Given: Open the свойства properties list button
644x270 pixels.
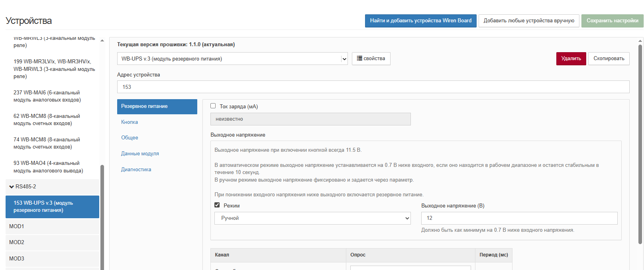Looking at the screenshot, I should (371, 59).
